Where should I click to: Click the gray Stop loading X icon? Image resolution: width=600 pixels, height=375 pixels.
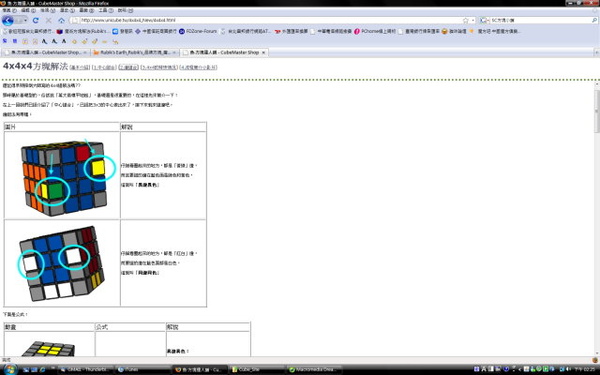(49, 20)
